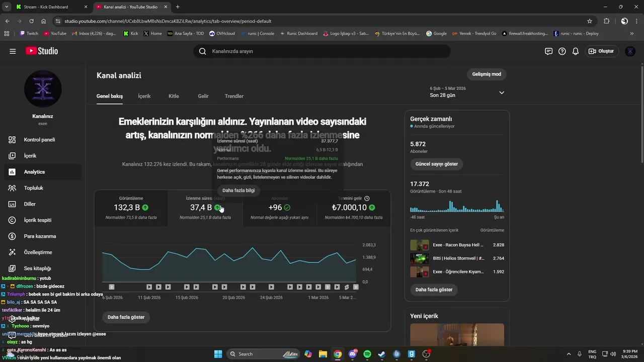Open the OVHcloud bookmark
Viewport: 644px width, 362px height.
click(x=222, y=34)
